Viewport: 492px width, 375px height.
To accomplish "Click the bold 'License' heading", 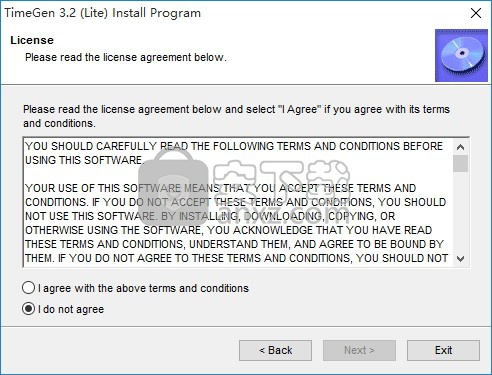I will [x=32, y=40].
